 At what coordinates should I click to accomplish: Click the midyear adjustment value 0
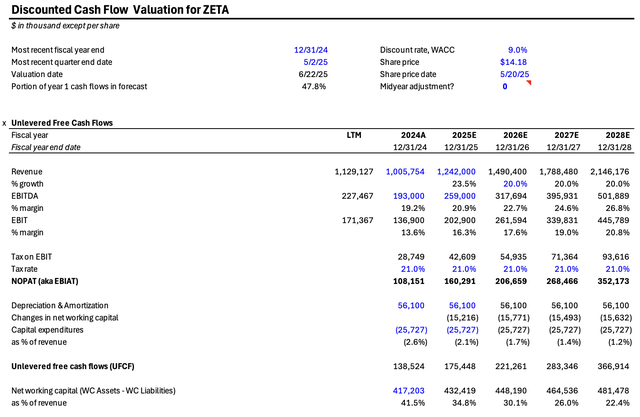click(x=505, y=87)
